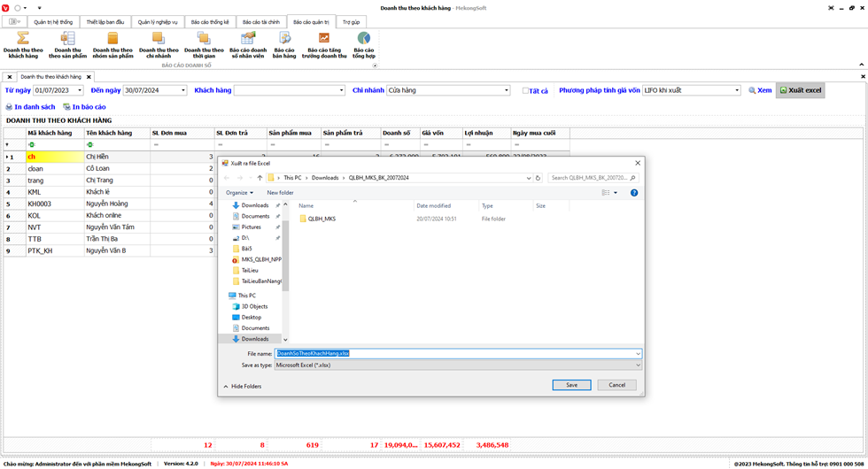Click Xuất excel button
Image resolution: width=868 pixels, height=469 pixels.
pos(801,90)
